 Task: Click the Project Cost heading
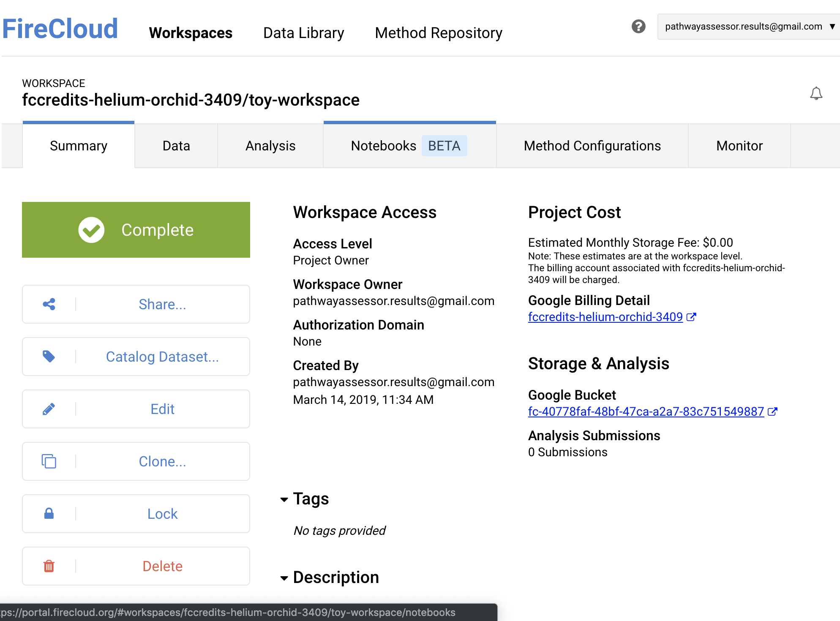click(574, 212)
